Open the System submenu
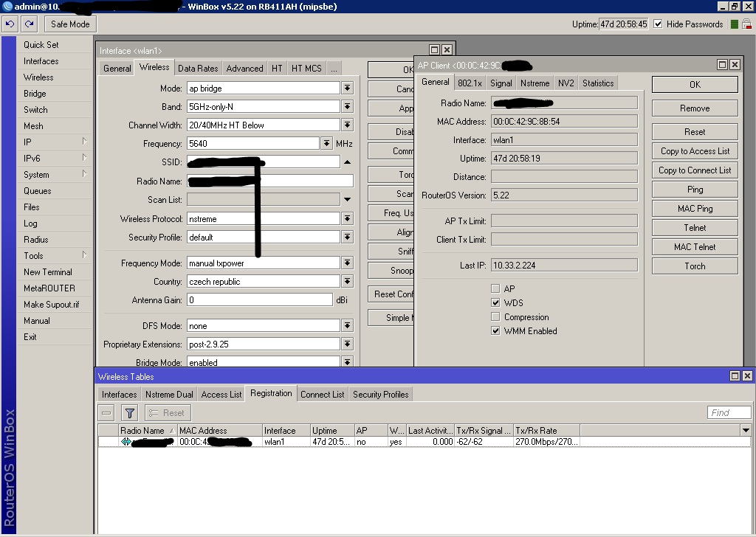756x537 pixels. [54, 174]
